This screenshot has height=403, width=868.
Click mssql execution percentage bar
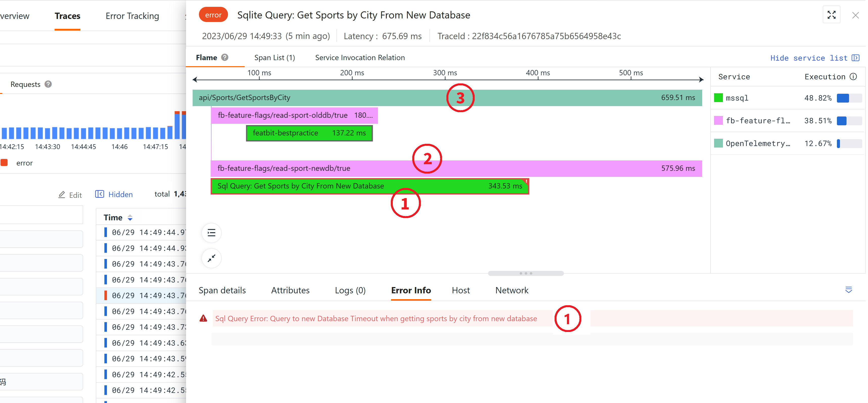[849, 98]
